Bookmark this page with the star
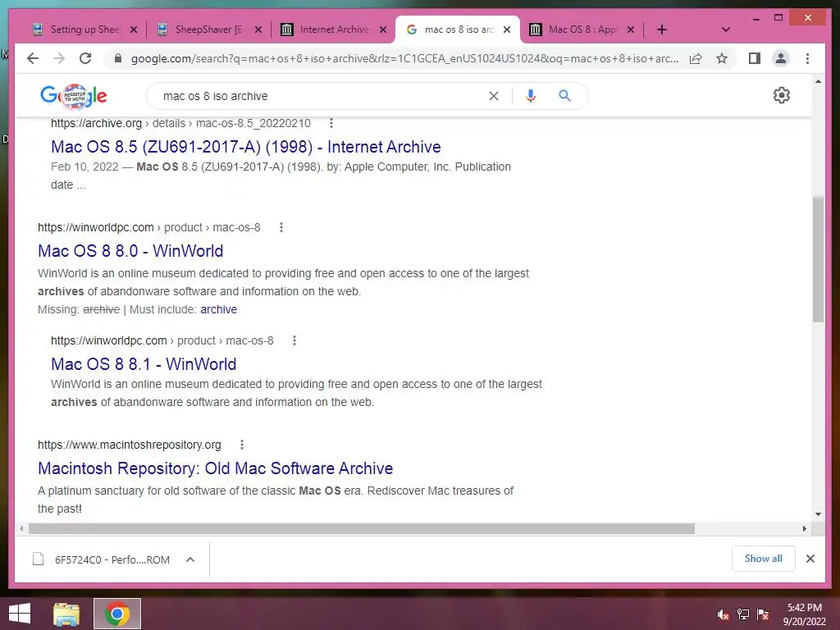The height and width of the screenshot is (630, 840). tap(722, 58)
